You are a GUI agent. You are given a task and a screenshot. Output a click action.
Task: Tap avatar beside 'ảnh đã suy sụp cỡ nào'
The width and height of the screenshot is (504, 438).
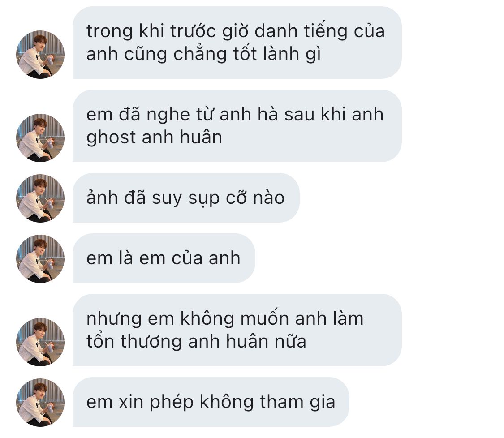pyautogui.click(x=40, y=198)
